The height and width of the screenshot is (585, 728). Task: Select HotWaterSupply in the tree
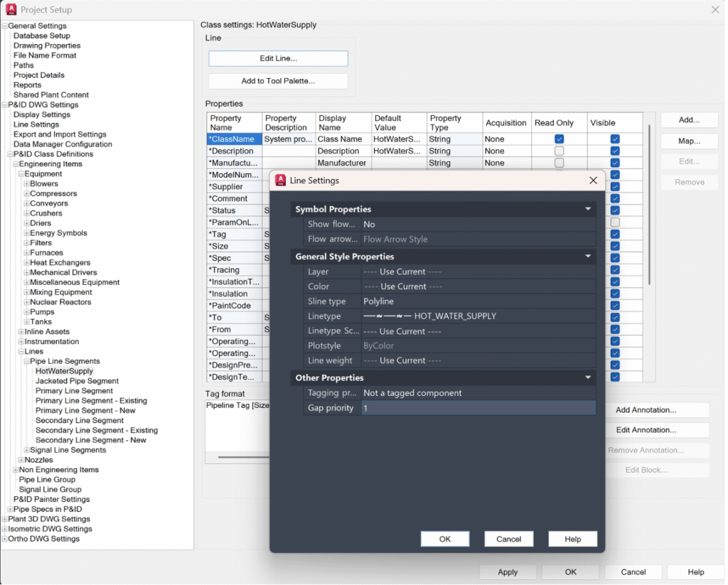(x=65, y=371)
